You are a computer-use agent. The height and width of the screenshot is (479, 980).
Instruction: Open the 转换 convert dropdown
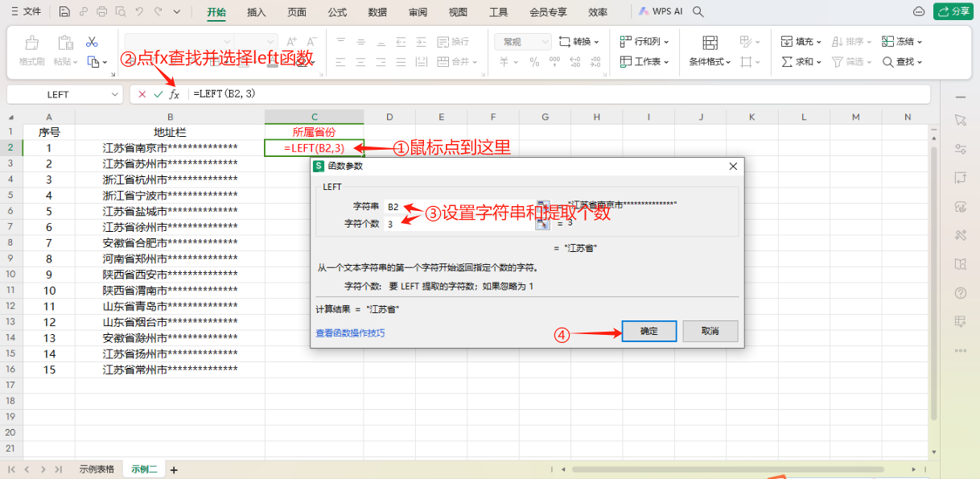(580, 42)
